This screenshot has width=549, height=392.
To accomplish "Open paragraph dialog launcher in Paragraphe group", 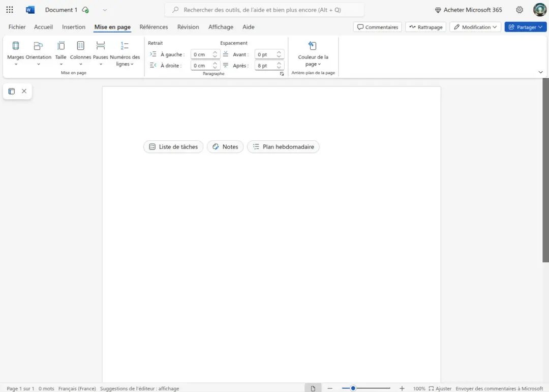I will (x=282, y=74).
